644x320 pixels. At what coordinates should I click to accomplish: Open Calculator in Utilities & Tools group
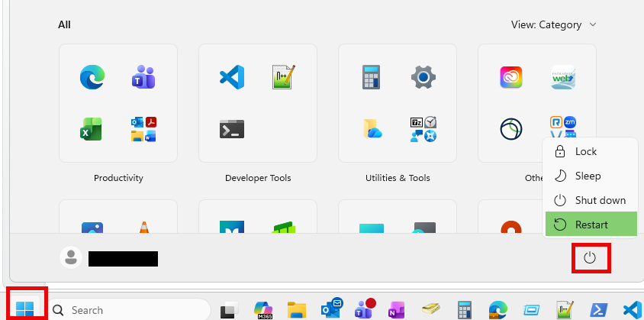[x=372, y=77]
